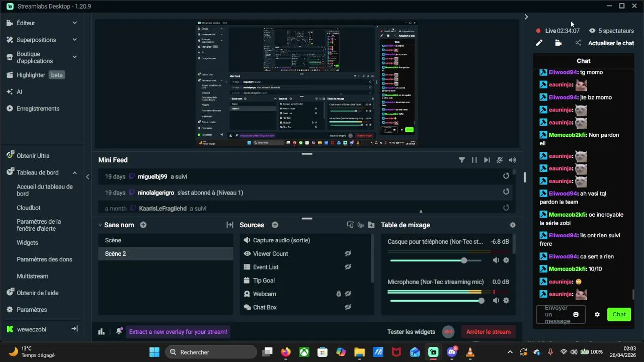Open emoji picker in chat input
Screen dimensions: 644x362
click(x=576, y=314)
